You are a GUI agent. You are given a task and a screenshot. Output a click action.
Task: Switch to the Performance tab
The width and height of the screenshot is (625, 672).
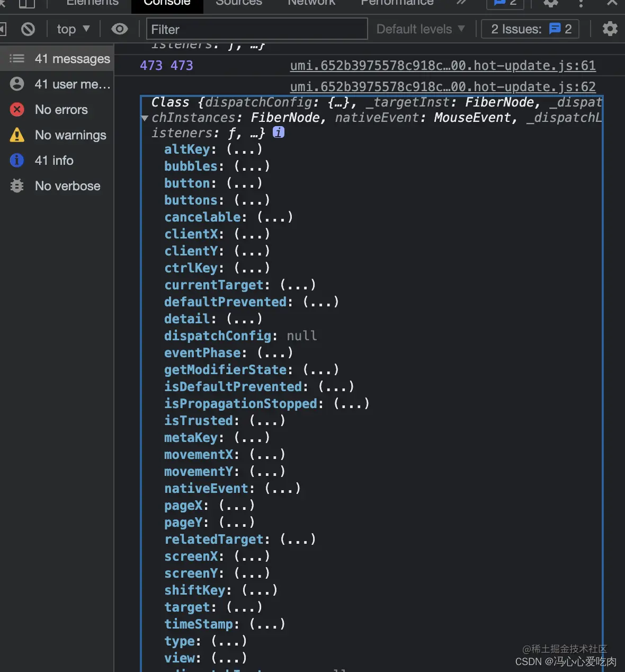pyautogui.click(x=397, y=3)
